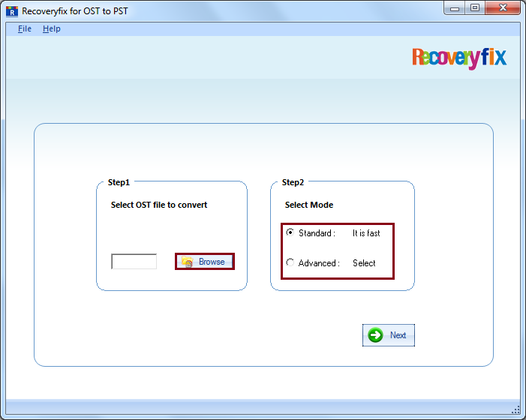Click the window resize grip in the corner

pyautogui.click(x=515, y=409)
